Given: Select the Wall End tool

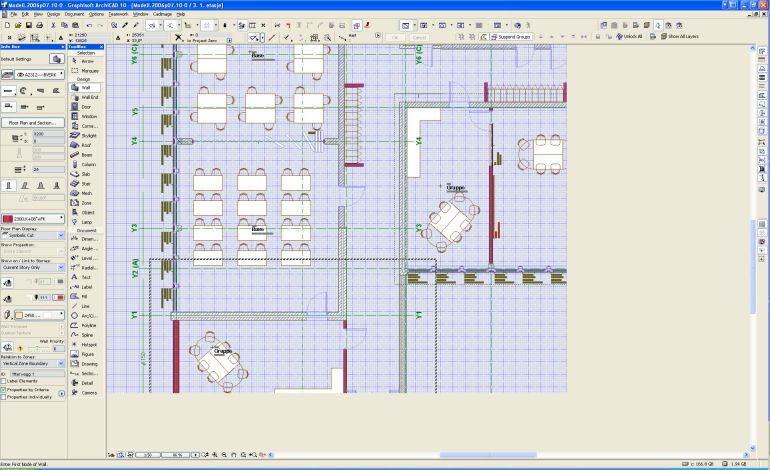Looking at the screenshot, I should [x=86, y=97].
